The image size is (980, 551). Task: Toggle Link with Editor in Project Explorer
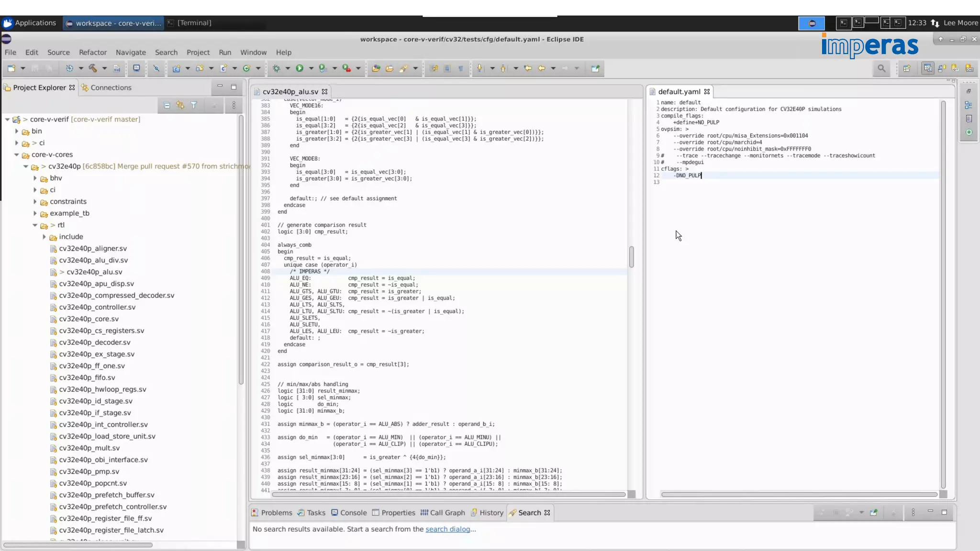point(180,105)
